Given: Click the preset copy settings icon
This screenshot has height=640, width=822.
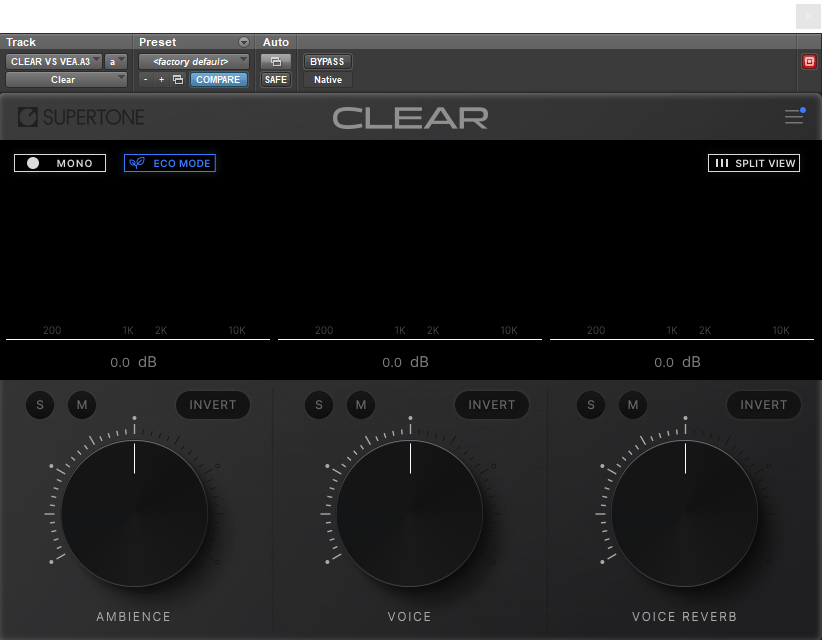Looking at the screenshot, I should click(x=178, y=80).
